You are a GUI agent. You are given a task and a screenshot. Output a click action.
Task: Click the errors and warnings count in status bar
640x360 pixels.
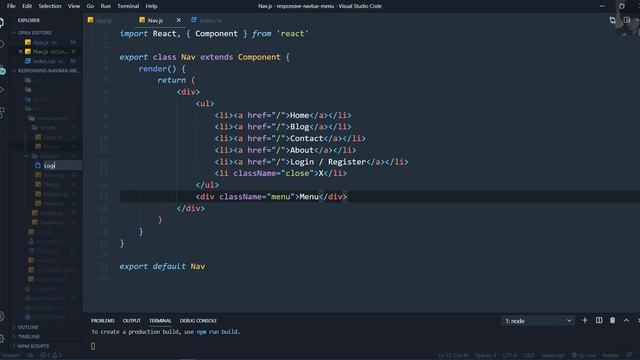pyautogui.click(x=51, y=356)
